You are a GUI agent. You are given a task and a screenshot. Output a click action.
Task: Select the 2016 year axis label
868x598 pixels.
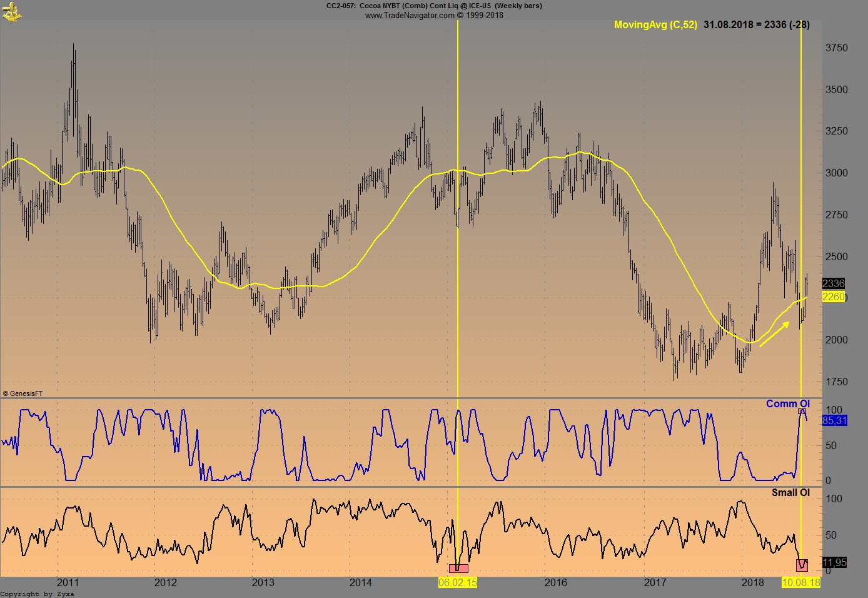(555, 582)
